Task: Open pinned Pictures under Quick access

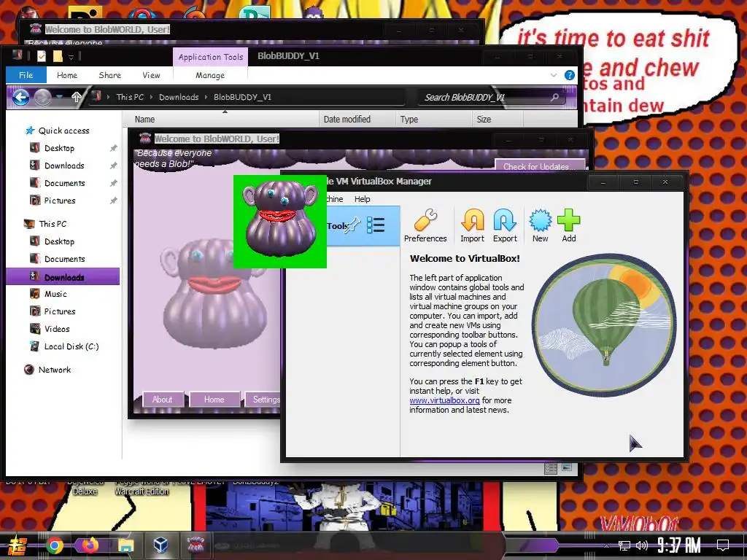Action: (x=60, y=201)
